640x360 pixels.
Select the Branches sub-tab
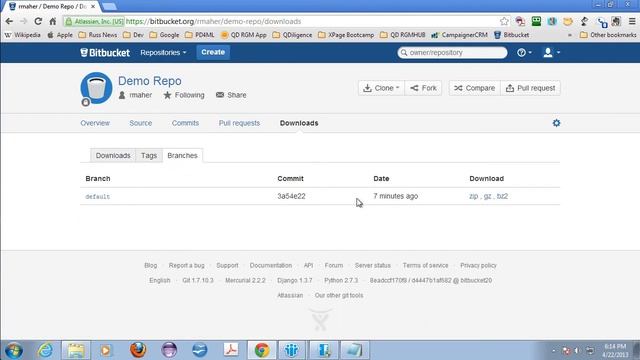[182, 156]
